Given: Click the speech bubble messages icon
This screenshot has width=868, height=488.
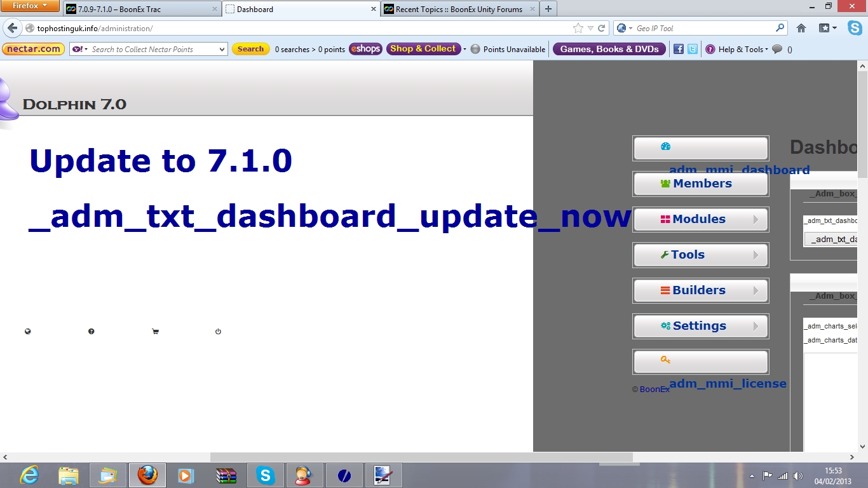Looking at the screenshot, I should click(x=777, y=49).
